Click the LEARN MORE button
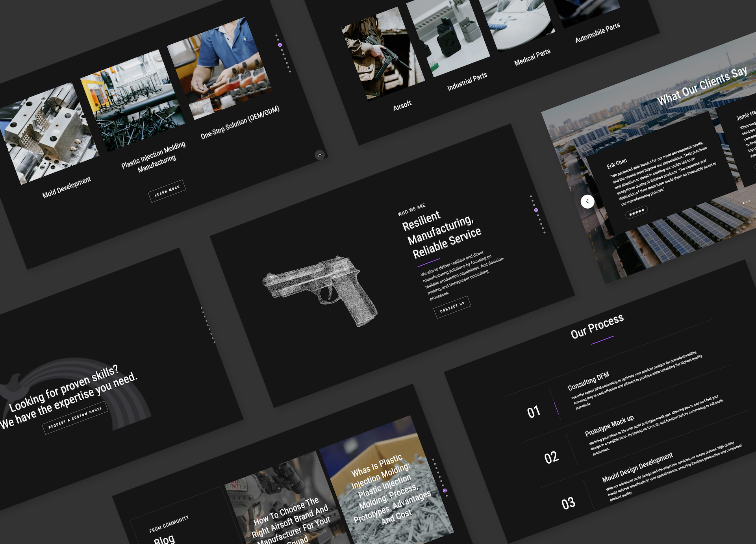The height and width of the screenshot is (544, 756). click(167, 191)
